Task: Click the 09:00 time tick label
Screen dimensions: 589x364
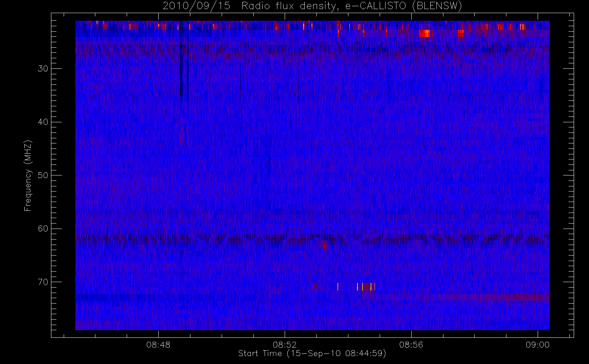Action: (x=538, y=344)
